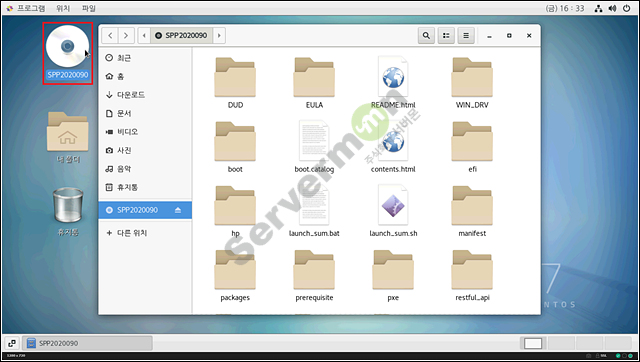Open the power menu icon
Image resolution: width=640 pixels, height=362 pixels.
point(627,8)
